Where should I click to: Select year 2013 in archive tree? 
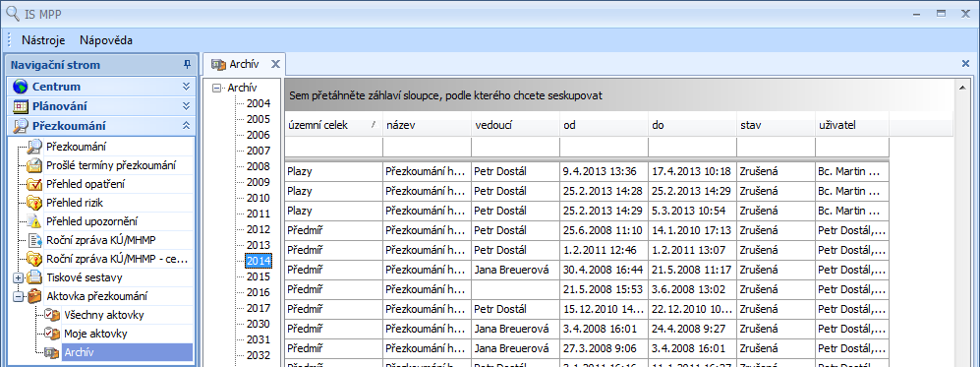(259, 245)
